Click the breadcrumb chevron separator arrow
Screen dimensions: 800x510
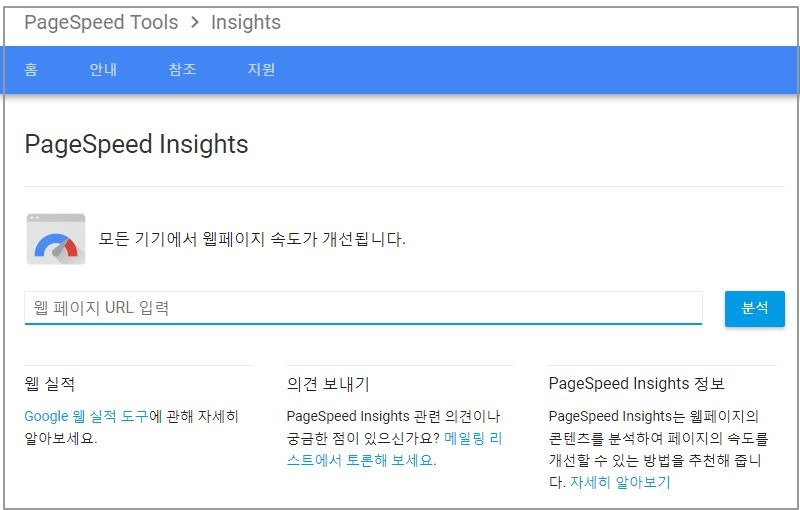[x=194, y=22]
